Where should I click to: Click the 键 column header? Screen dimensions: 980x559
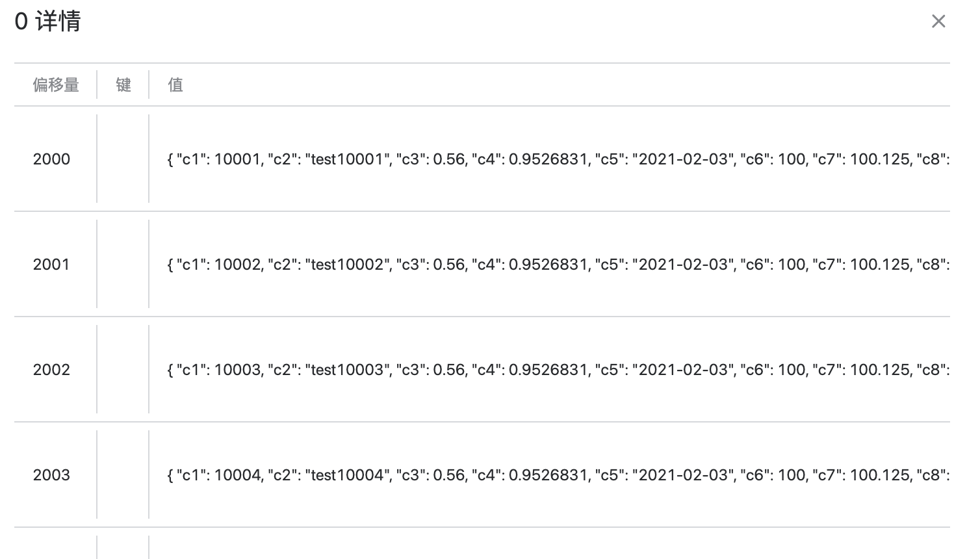pyautogui.click(x=123, y=85)
